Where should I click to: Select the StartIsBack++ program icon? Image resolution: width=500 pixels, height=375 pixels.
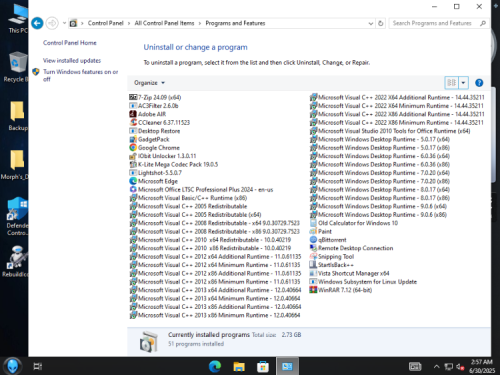[x=313, y=265]
